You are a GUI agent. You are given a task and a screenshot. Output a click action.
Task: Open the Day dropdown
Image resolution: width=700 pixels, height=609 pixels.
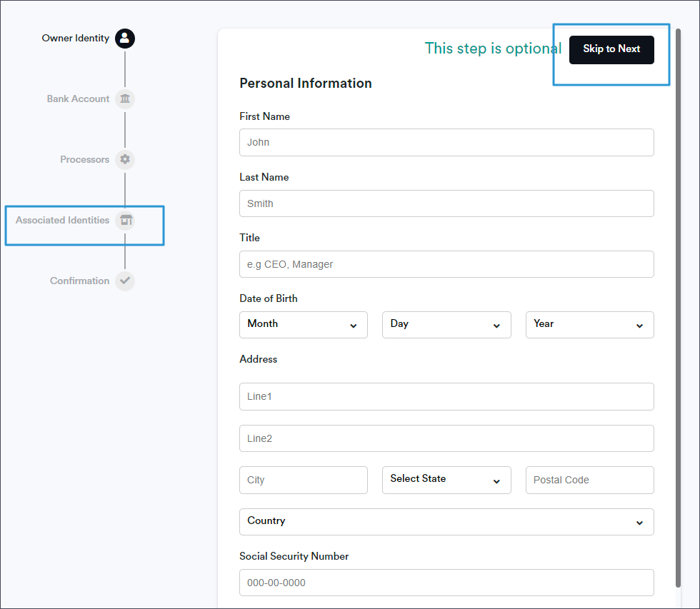click(x=446, y=325)
